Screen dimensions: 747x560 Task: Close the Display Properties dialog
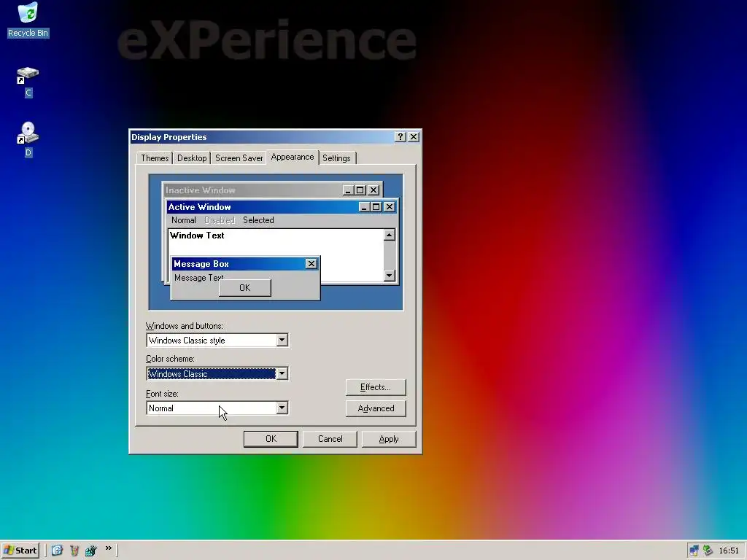pyautogui.click(x=414, y=137)
